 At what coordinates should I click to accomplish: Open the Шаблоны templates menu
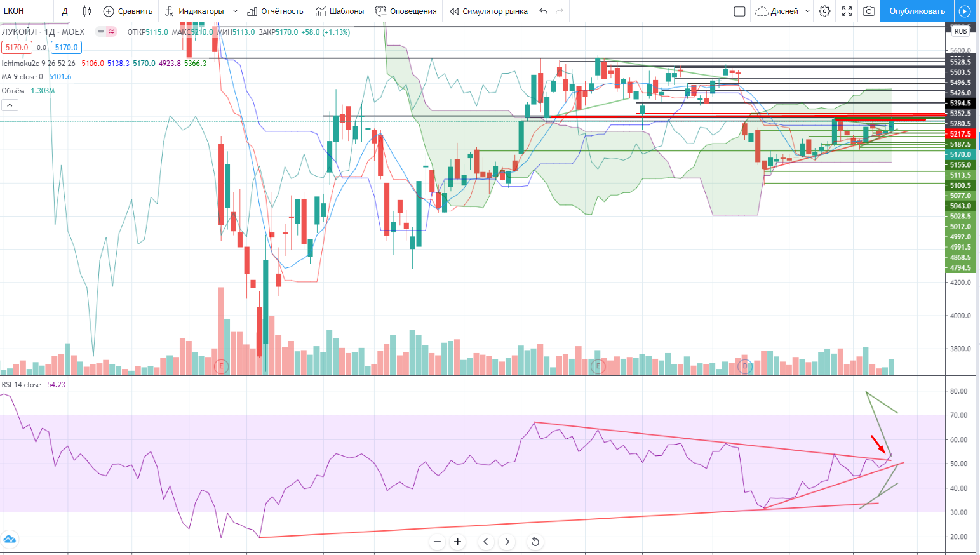coord(340,11)
